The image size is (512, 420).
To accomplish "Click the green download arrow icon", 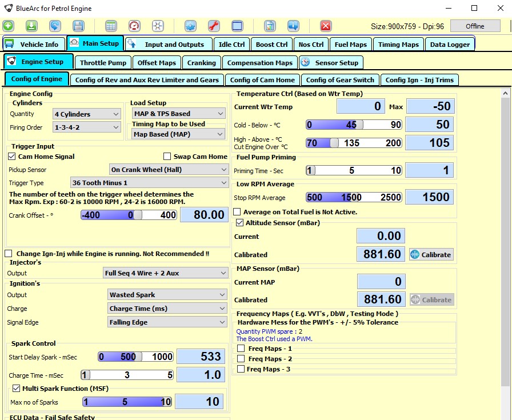I will coord(32,26).
